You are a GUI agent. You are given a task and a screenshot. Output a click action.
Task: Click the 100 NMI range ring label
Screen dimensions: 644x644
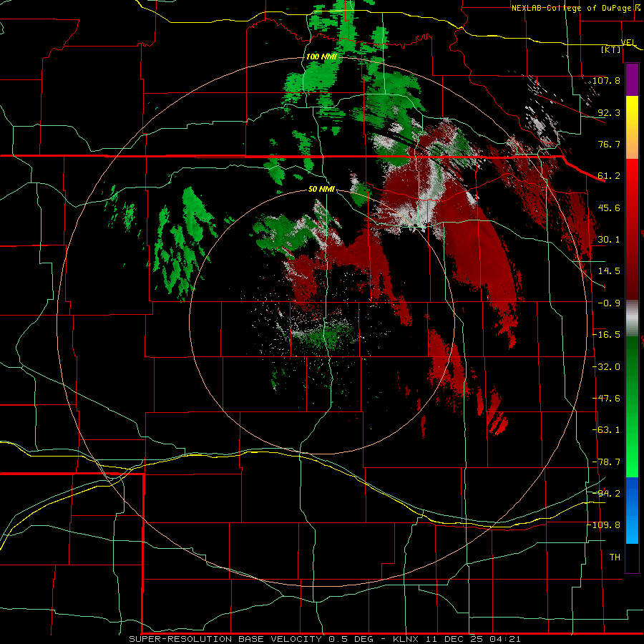(321, 57)
